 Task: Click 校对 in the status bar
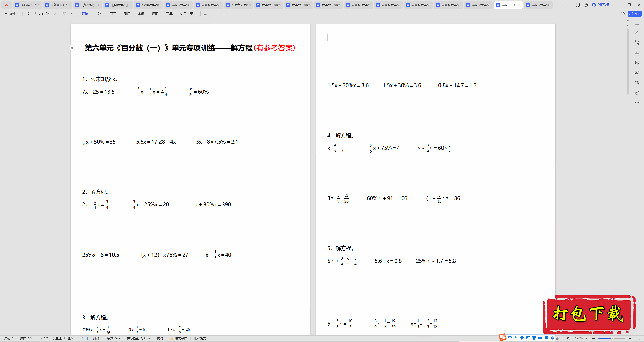click(160, 338)
